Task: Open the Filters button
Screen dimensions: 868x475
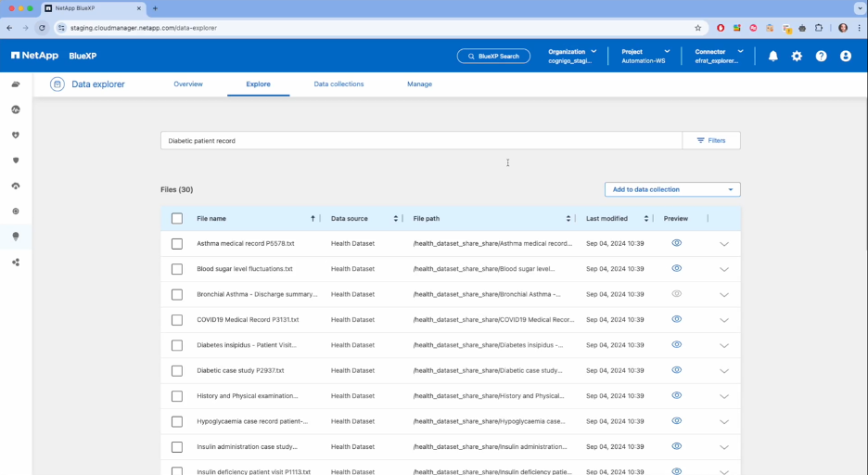Action: (x=711, y=140)
